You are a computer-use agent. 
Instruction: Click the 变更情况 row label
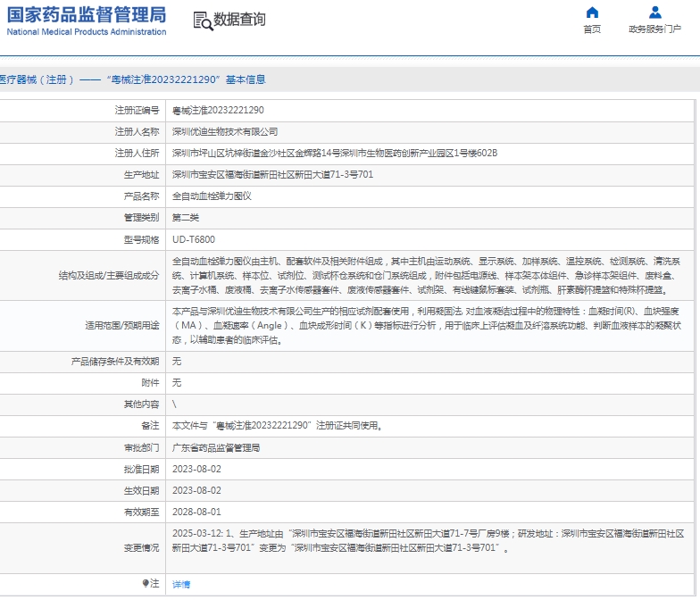(141, 547)
